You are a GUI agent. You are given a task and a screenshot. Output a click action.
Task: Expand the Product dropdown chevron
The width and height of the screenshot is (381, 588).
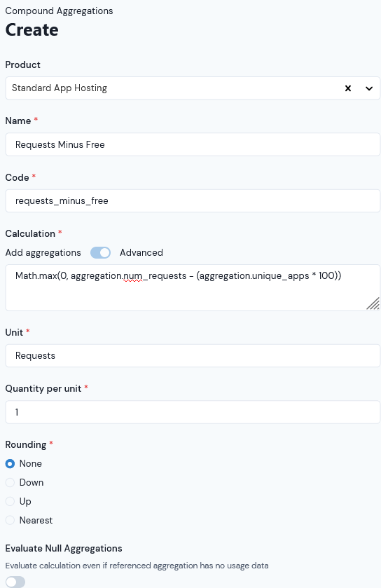pyautogui.click(x=369, y=88)
